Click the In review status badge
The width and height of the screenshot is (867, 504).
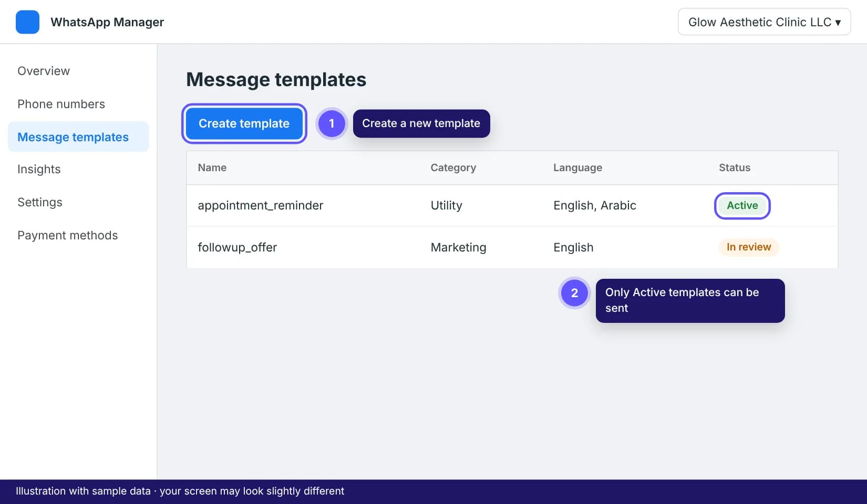[748, 247]
